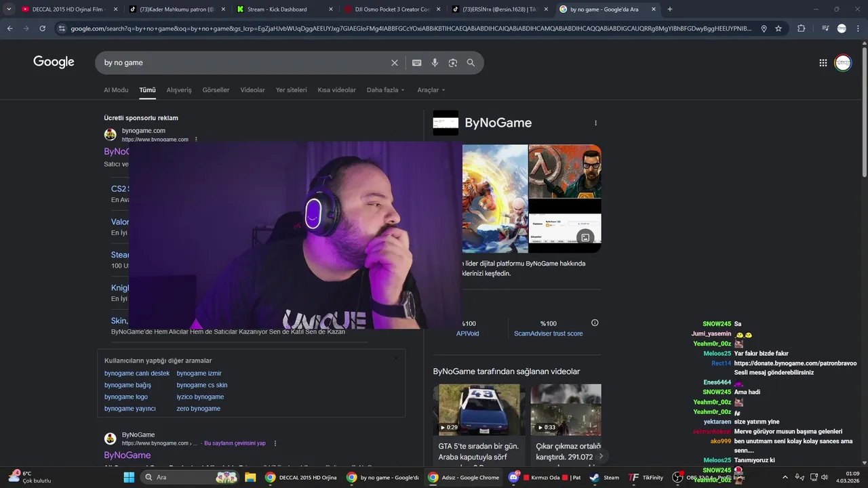
Task: Go to Google home via logo
Action: click(54, 62)
